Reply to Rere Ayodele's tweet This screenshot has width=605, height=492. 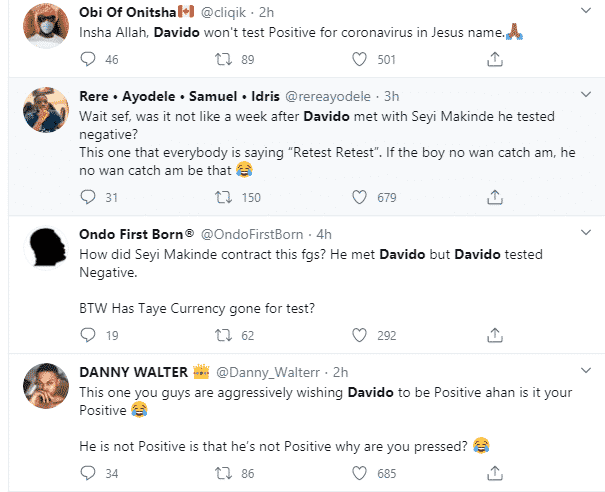click(x=88, y=197)
